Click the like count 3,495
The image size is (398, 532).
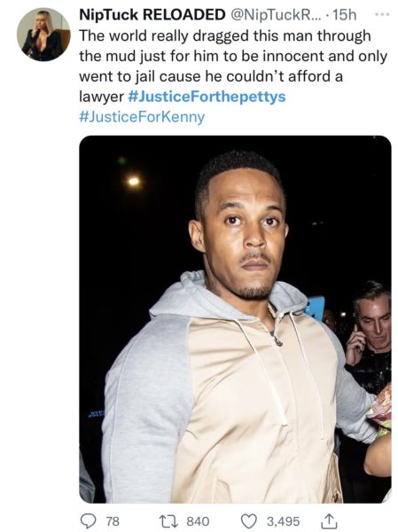click(283, 521)
